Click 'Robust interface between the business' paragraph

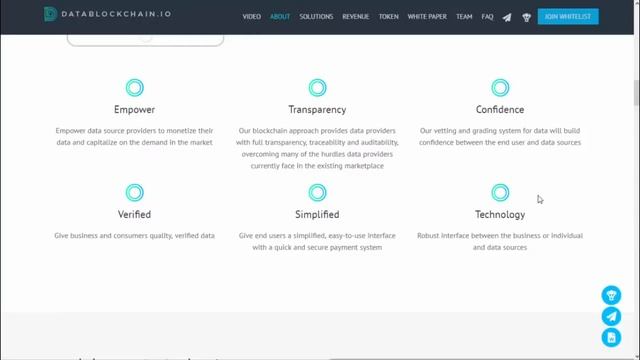click(x=500, y=242)
